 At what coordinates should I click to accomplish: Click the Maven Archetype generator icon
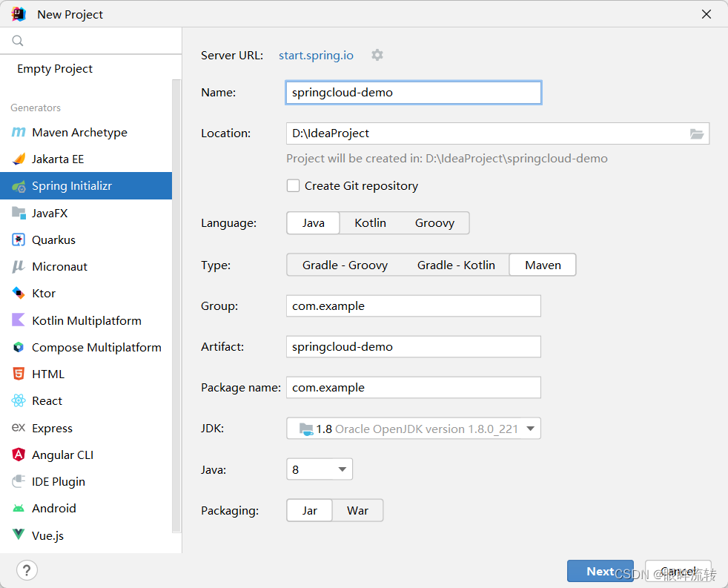pos(18,133)
